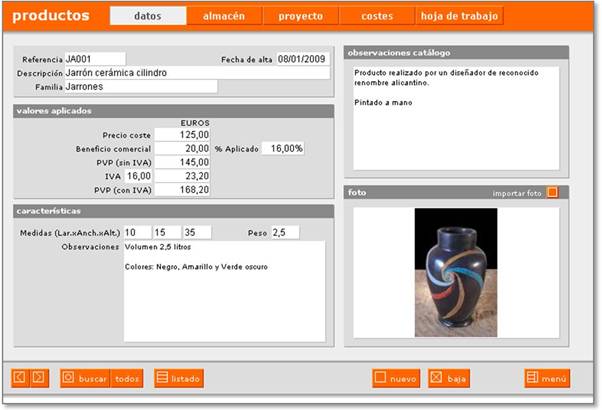Screen dimensions: 602x410
Task: Create a new product with nuevo icon
Action: click(x=380, y=378)
